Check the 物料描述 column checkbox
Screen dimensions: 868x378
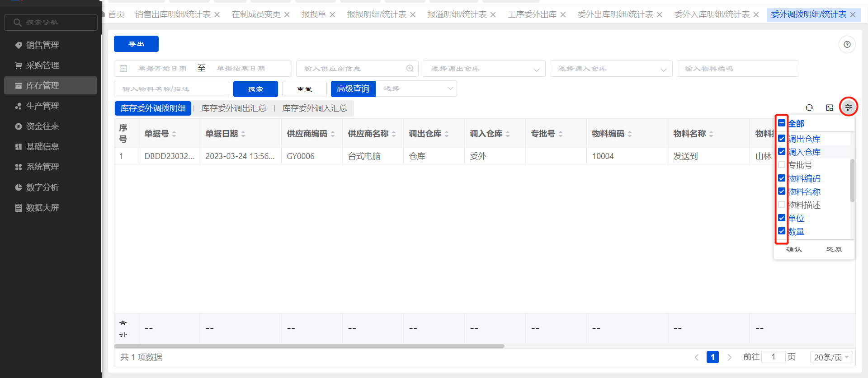coord(782,205)
